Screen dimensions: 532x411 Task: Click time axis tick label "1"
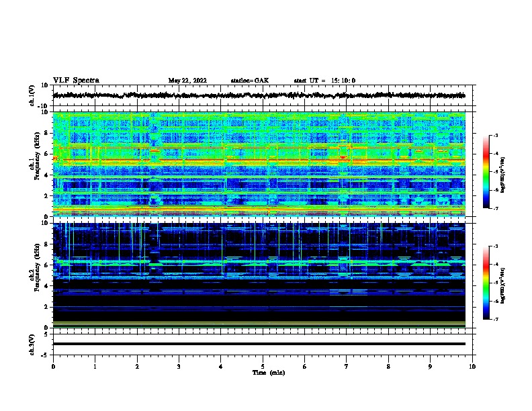(x=95, y=366)
